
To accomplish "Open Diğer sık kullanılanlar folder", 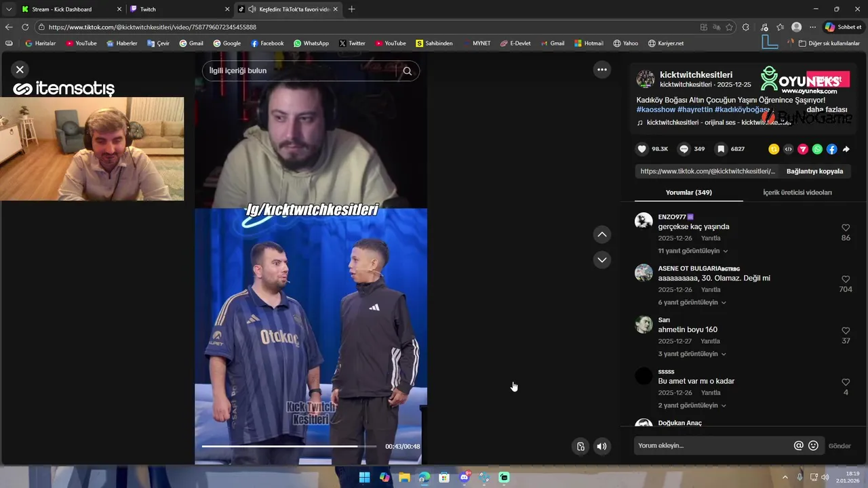I will point(829,43).
